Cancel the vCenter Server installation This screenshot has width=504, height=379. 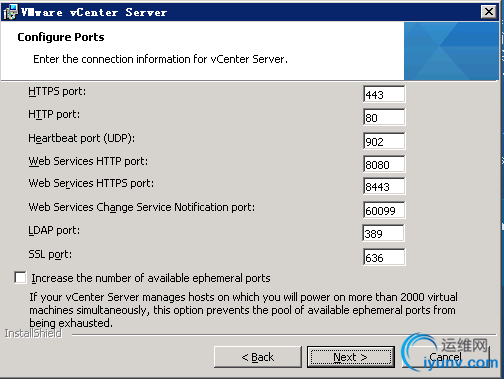[x=446, y=357]
